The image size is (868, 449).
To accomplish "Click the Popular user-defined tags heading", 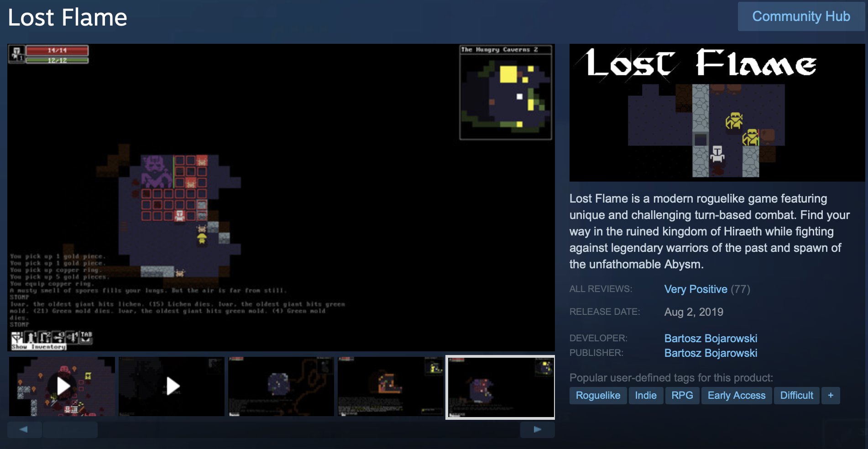I will pos(671,378).
